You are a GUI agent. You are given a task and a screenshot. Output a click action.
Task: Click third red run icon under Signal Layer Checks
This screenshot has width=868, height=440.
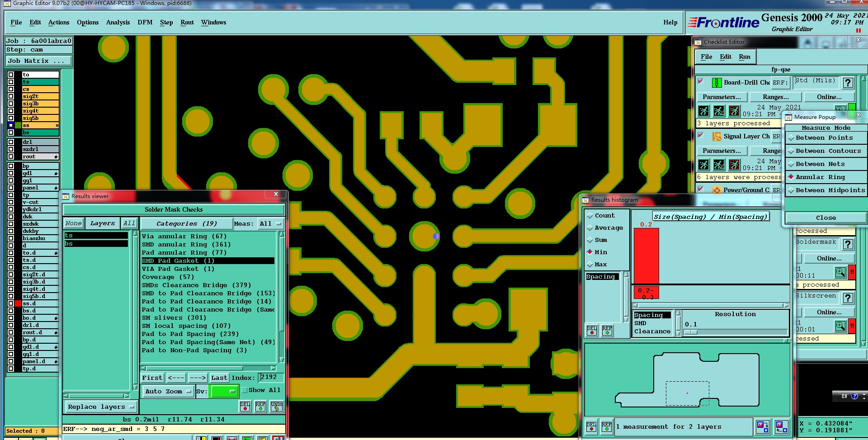pos(734,165)
